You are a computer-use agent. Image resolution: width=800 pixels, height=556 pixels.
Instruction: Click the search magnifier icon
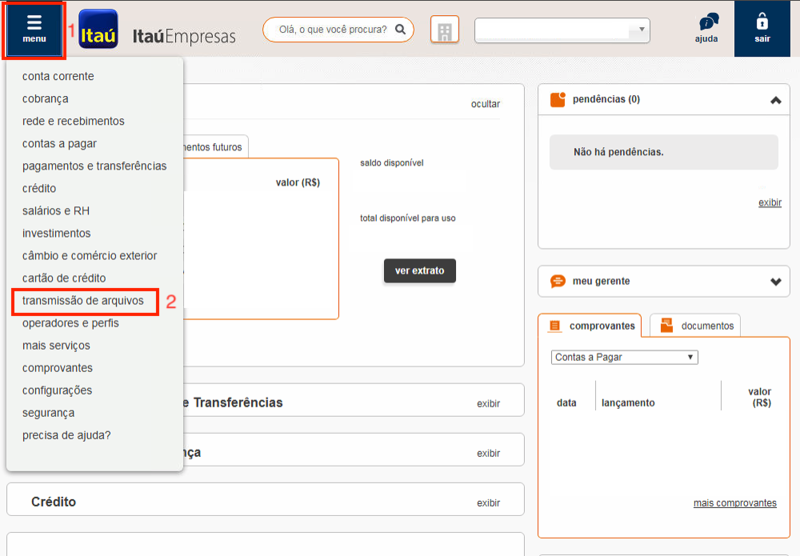point(401,30)
